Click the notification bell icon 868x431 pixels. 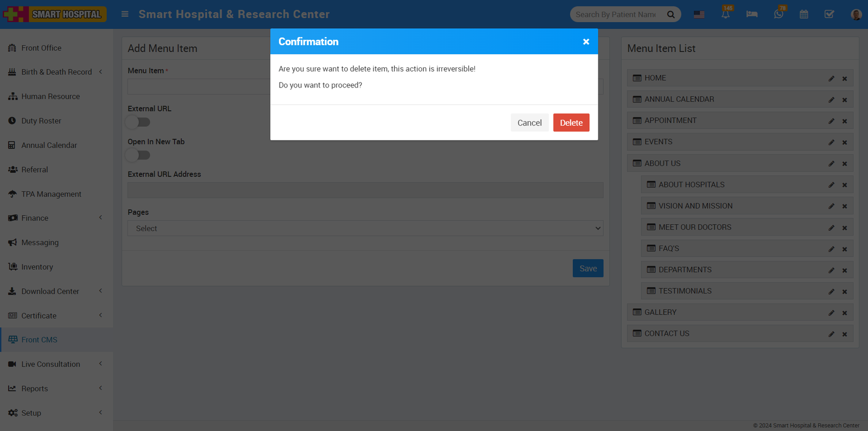pyautogui.click(x=725, y=15)
